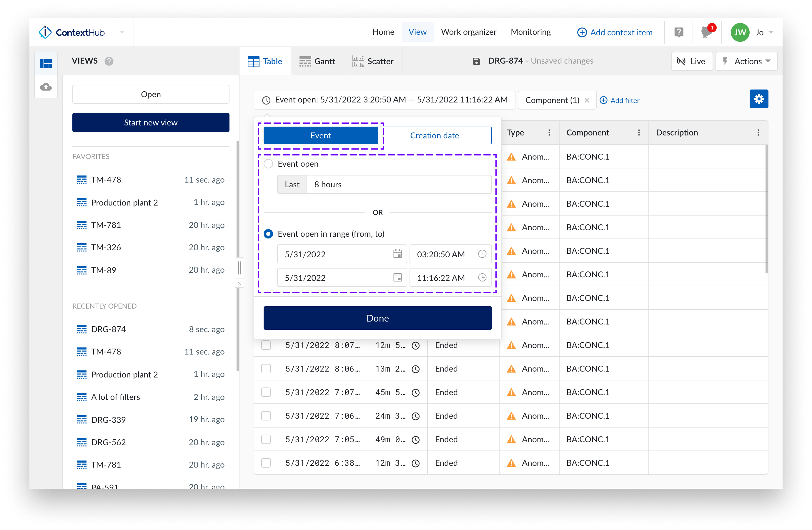This screenshot has width=812, height=530.
Task: Click the help question mark icon in header
Action: [679, 32]
